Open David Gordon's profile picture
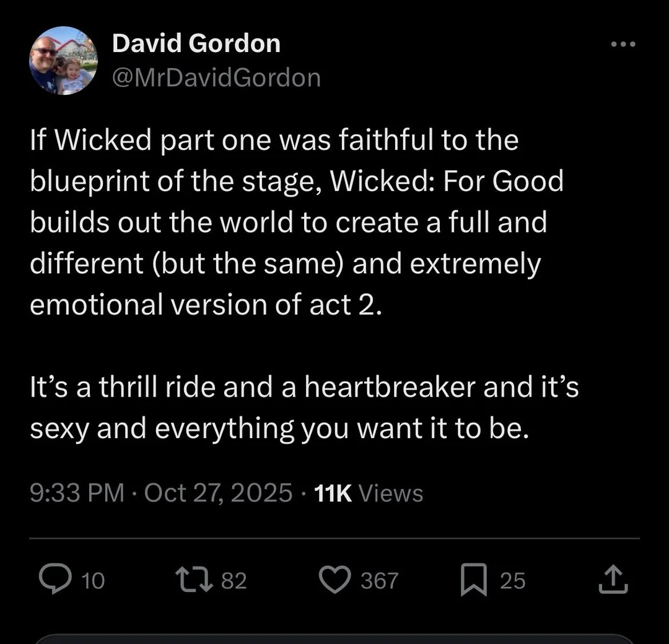This screenshot has height=644, width=669. click(63, 61)
